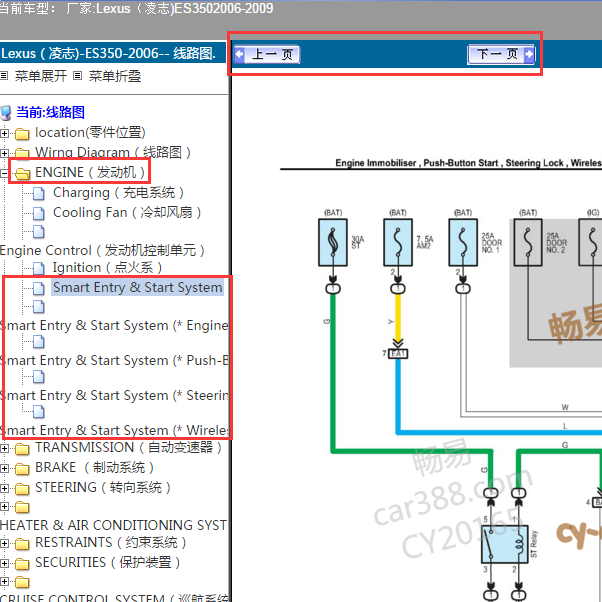Go to previous page with 上一页 button
The image size is (602, 602).
tap(267, 54)
